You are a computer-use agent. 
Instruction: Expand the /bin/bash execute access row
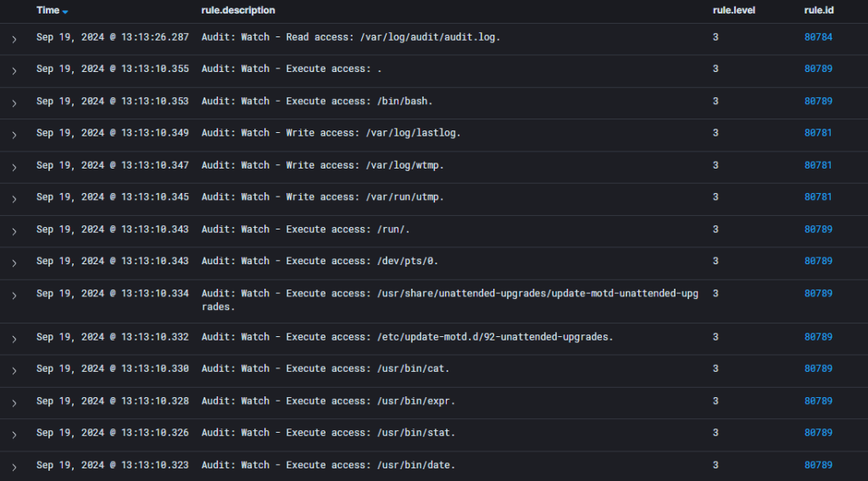coord(14,102)
